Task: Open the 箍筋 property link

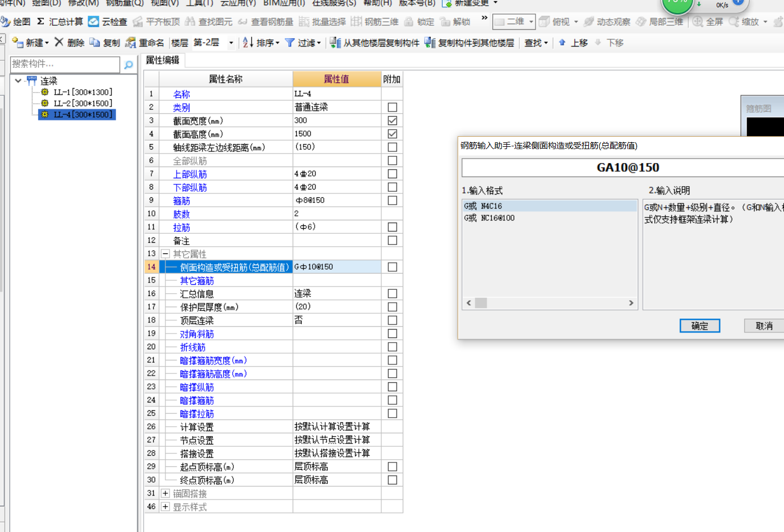Action: tap(182, 201)
